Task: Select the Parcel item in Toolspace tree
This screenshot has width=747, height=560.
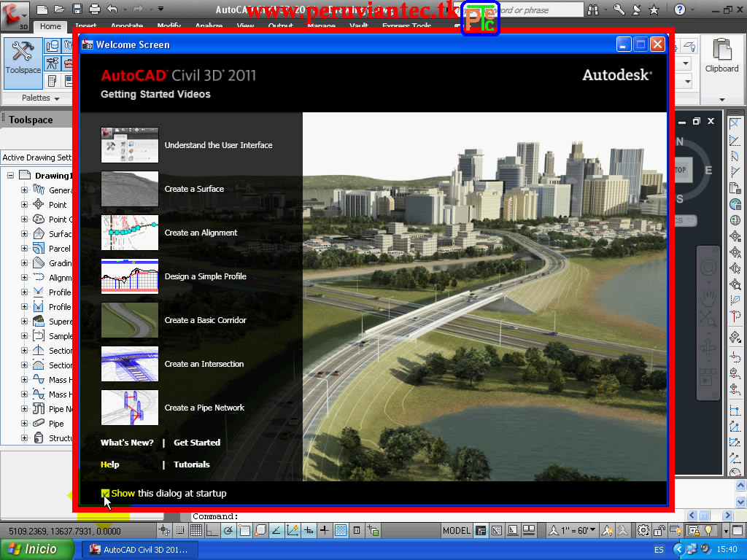Action: [x=60, y=249]
